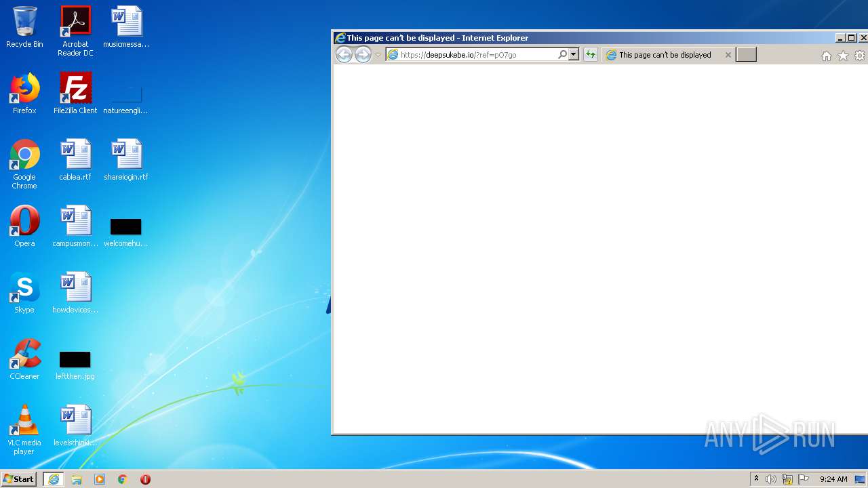
Task: Click the Home icon in Internet Explorer
Action: [826, 56]
